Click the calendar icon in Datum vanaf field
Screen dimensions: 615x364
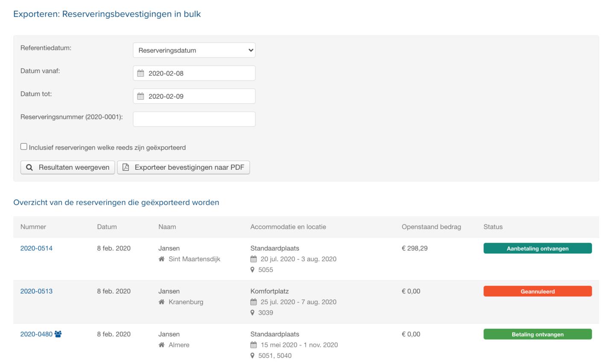point(140,73)
